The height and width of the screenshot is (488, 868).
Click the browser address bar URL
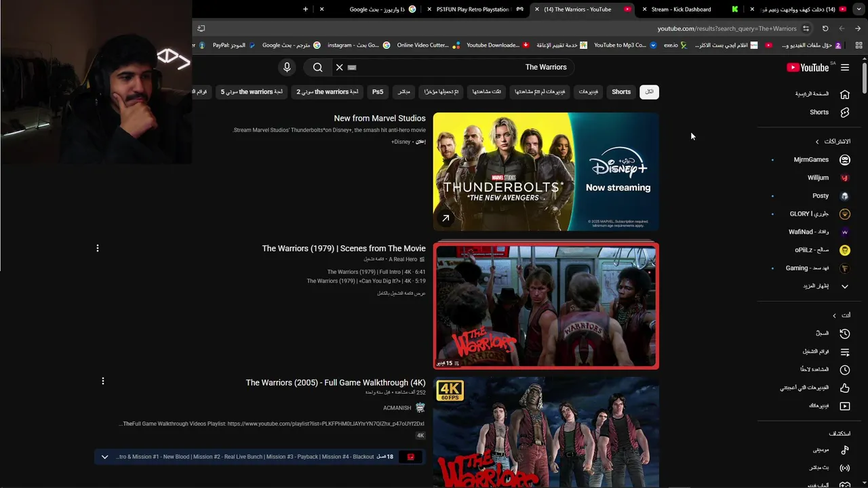pyautogui.click(x=727, y=28)
